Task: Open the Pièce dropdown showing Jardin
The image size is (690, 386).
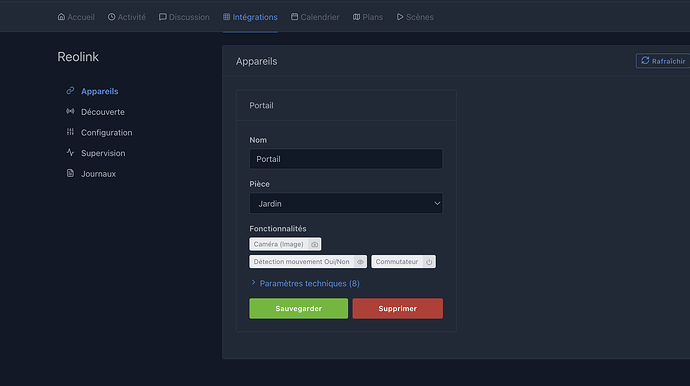Action: (x=346, y=203)
